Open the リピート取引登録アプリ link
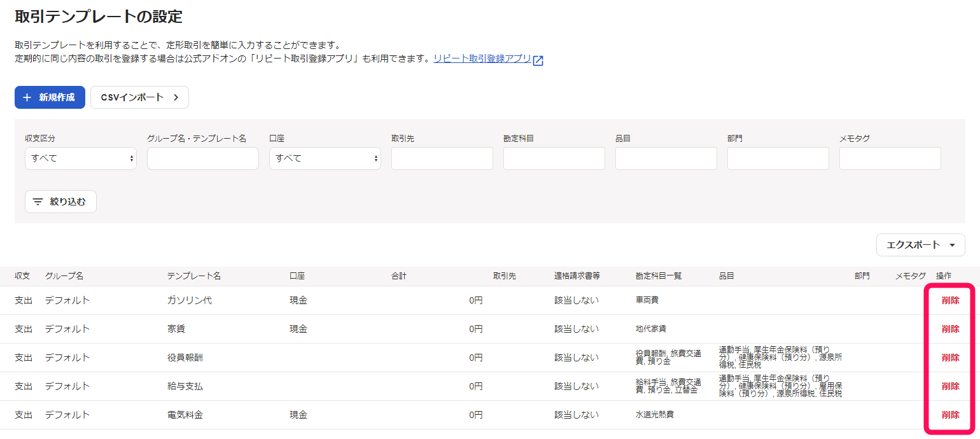The image size is (980, 439). click(482, 59)
